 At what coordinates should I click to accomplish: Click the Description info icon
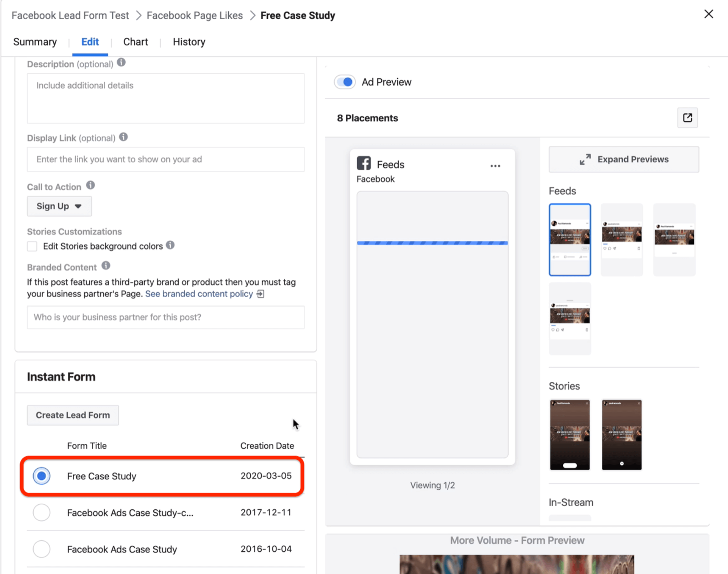pos(121,62)
